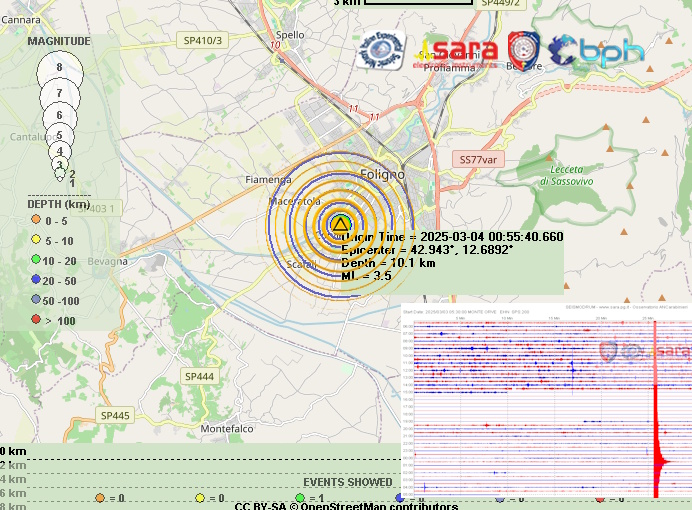
Task: Click the magnitude 8 legend circle
Action: pos(60,68)
